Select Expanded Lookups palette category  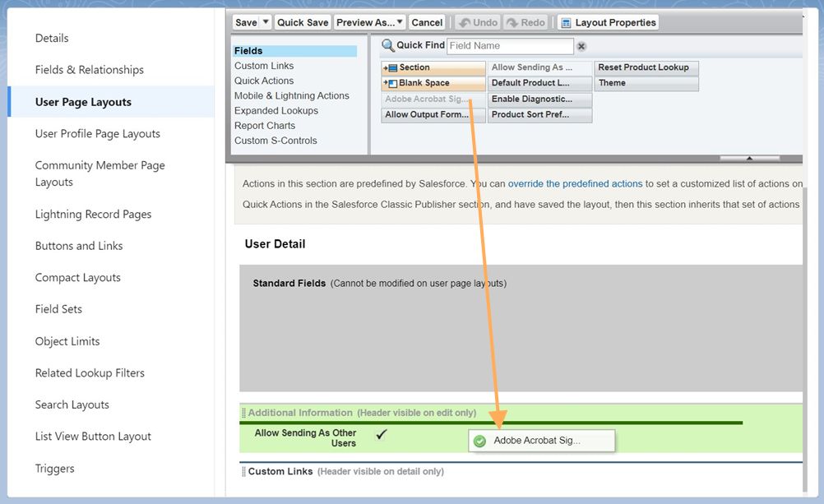(x=275, y=111)
